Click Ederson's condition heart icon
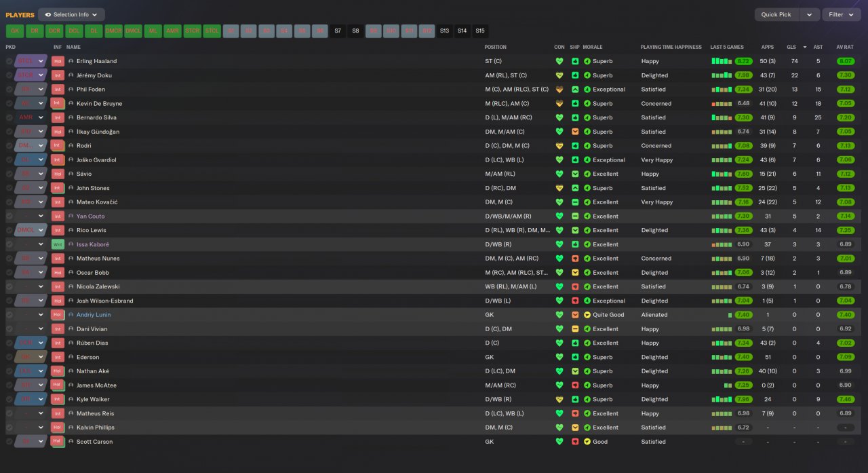The image size is (868, 473). point(559,357)
